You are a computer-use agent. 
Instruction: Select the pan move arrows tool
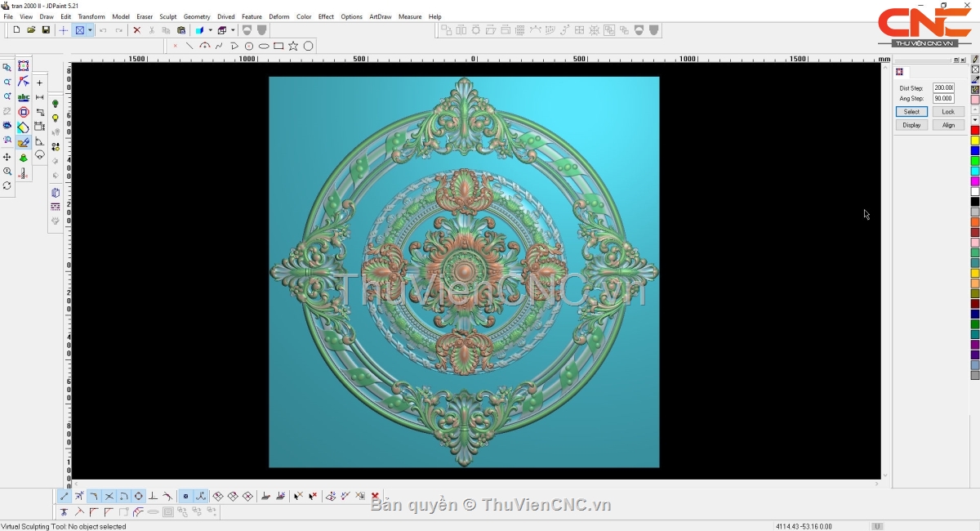click(7, 157)
